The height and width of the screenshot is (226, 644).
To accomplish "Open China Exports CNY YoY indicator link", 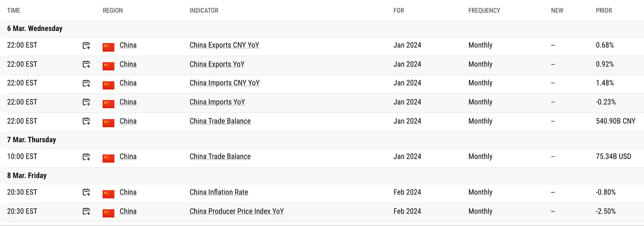I will click(x=224, y=45).
